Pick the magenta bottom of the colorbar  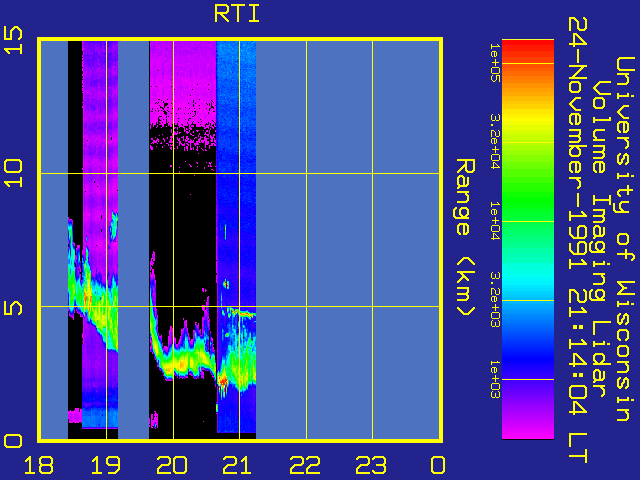tap(528, 429)
